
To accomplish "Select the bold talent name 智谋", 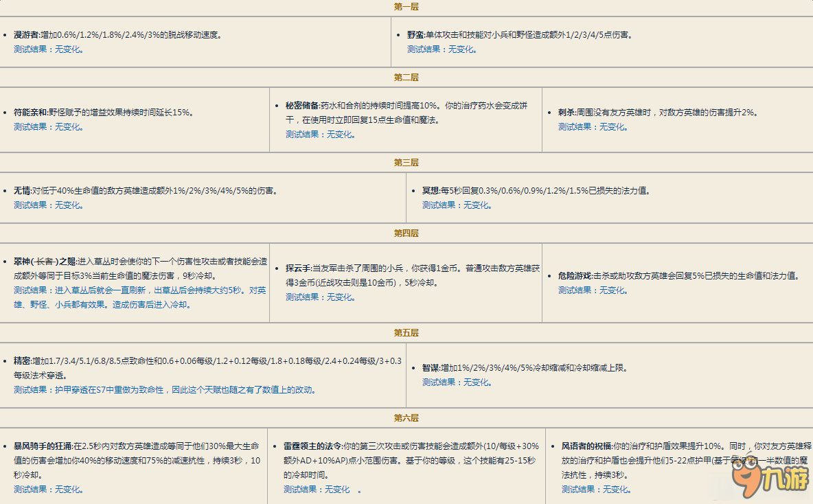I will 431,367.
